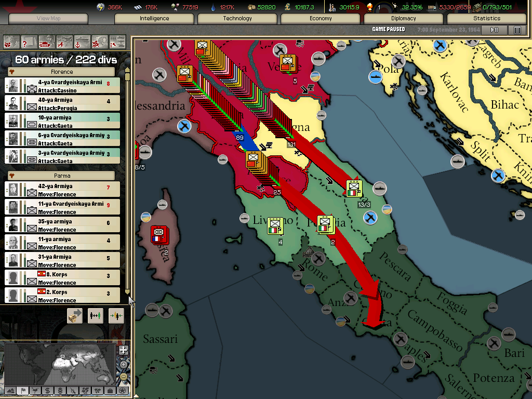Click the army list vertical scrollbar
532x399 pixels.
click(x=128, y=182)
